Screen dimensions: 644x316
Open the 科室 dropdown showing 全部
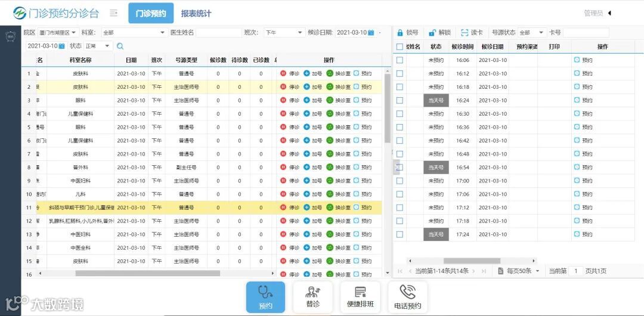pyautogui.click(x=134, y=32)
